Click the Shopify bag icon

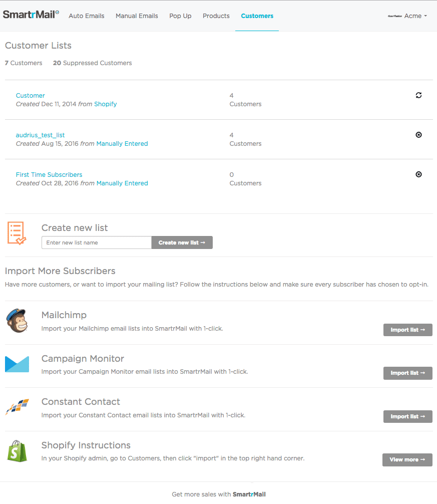pyautogui.click(x=17, y=450)
